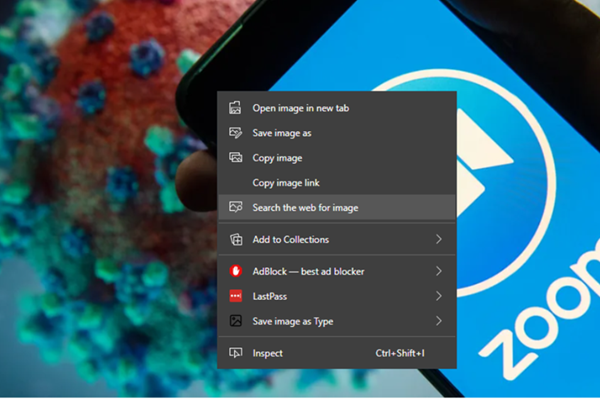Viewport: 600px width, 400px height.
Task: Select Save image as
Action: (337, 133)
